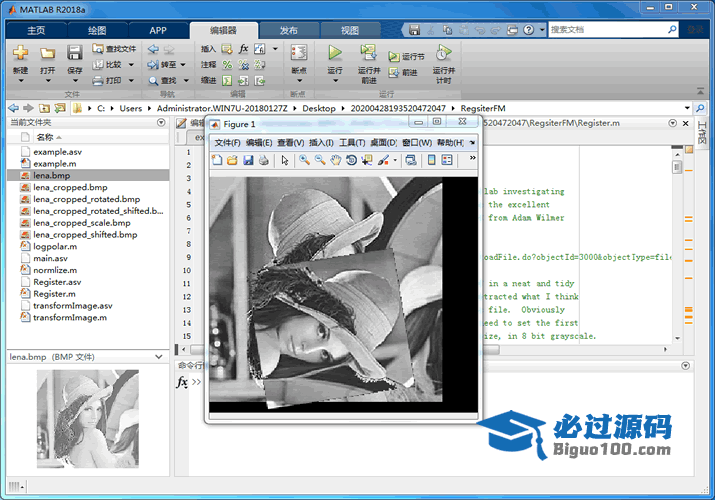The height and width of the screenshot is (500, 715).
Task: Click the green Run (运行) button
Action: pyautogui.click(x=335, y=54)
